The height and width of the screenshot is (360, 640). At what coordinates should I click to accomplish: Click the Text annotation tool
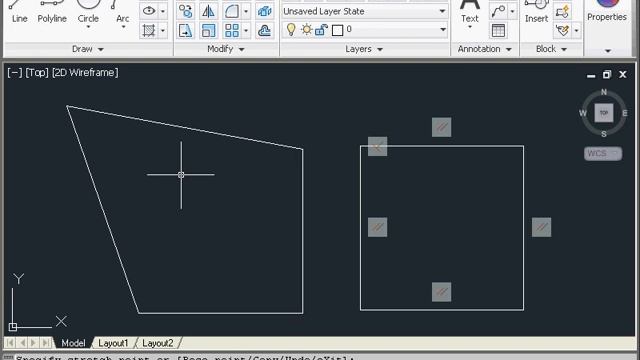[469, 13]
